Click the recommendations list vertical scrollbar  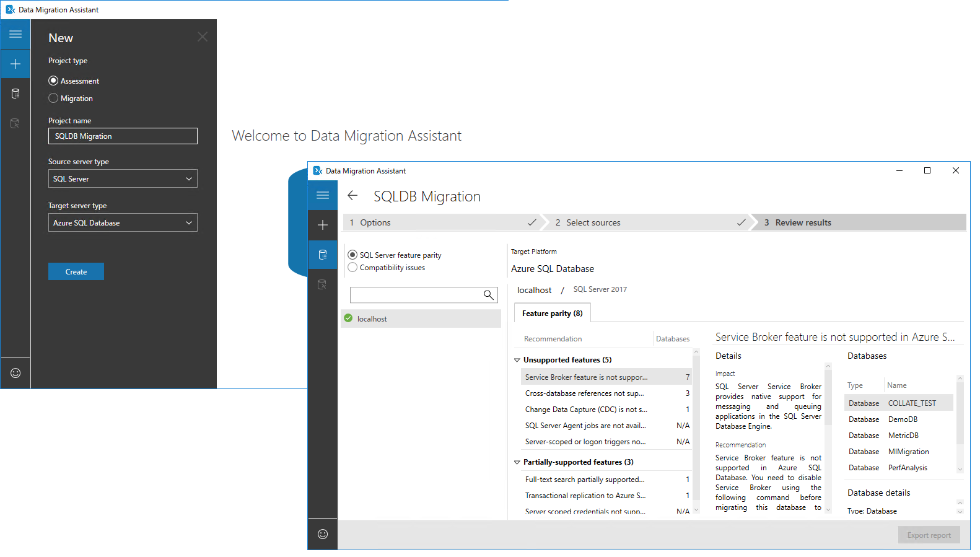point(696,428)
